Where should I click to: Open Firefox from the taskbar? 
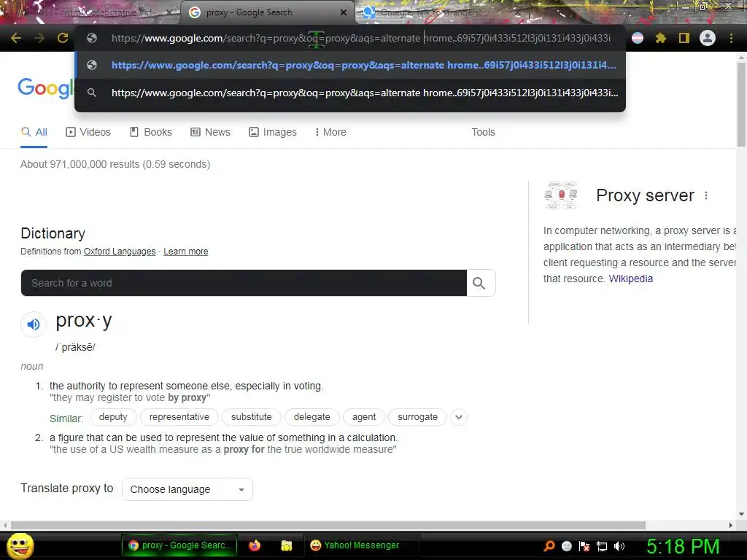(255, 545)
